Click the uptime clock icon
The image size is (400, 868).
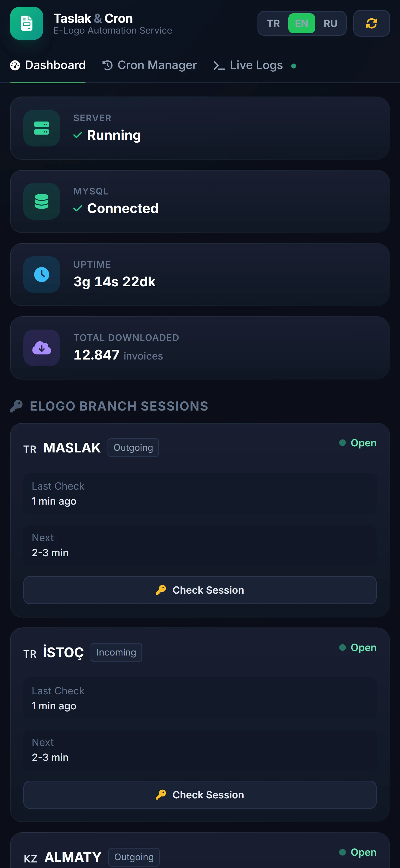tap(42, 275)
